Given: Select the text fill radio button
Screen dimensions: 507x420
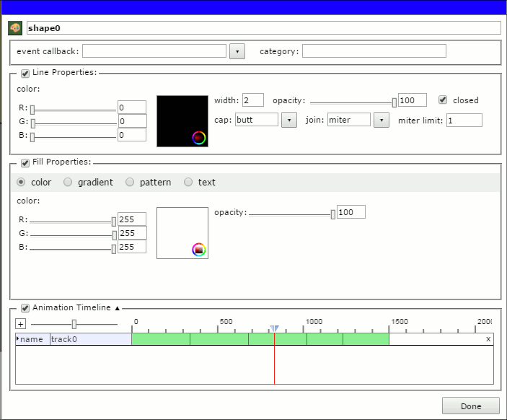Looking at the screenshot, I should pyautogui.click(x=188, y=182).
